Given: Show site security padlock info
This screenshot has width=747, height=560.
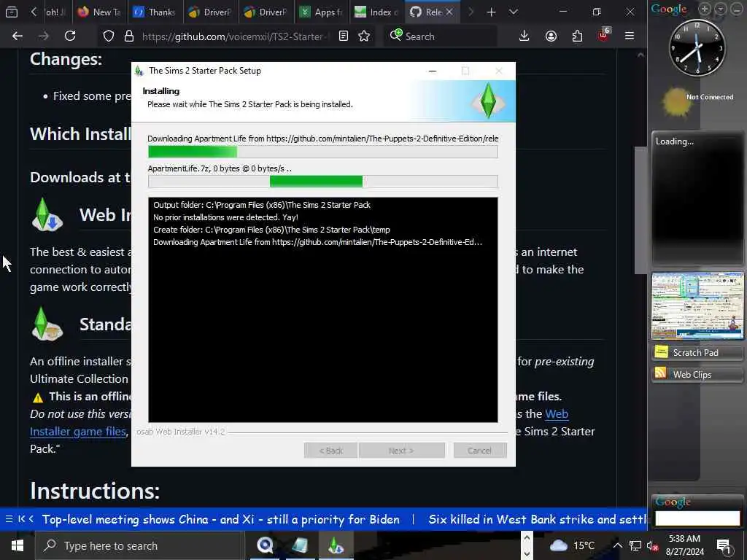Looking at the screenshot, I should [128, 36].
